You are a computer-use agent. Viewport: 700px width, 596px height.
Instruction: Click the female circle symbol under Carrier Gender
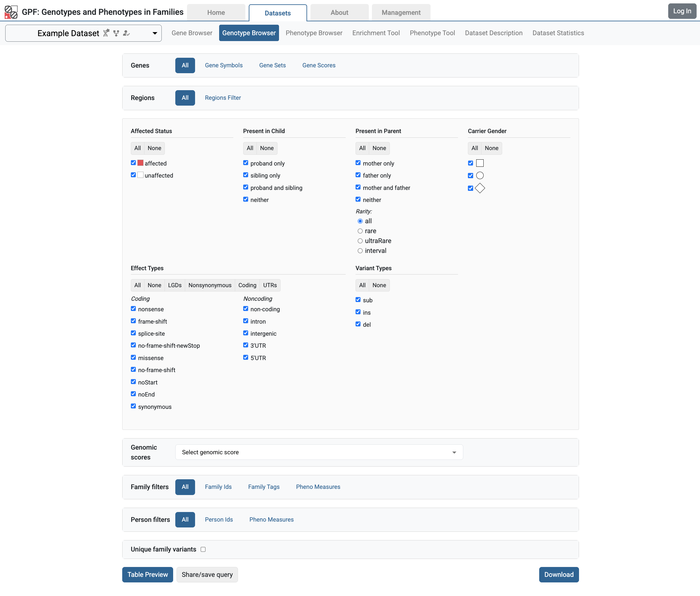tap(480, 175)
